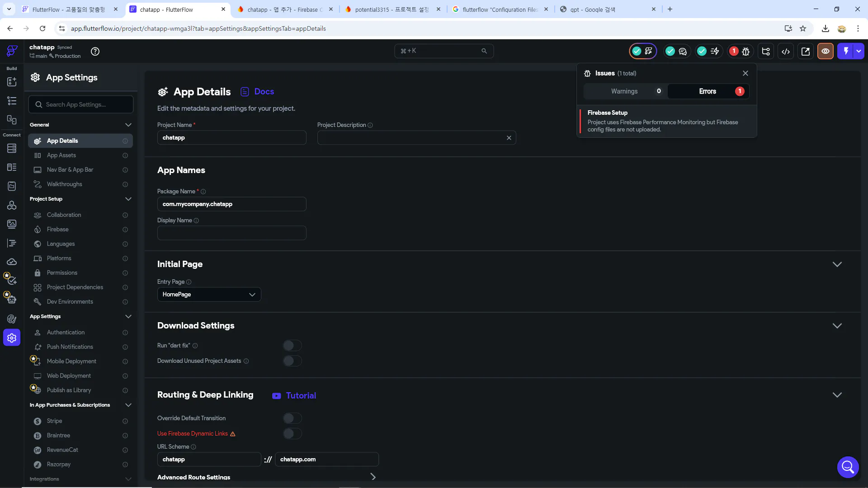Toggle Use Firebase Dynamic Links switch
This screenshot has height=488, width=868.
click(x=292, y=434)
